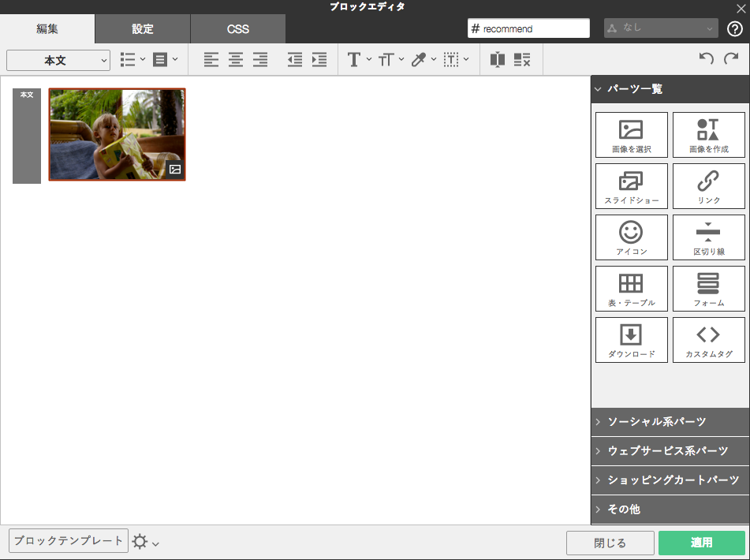The width and height of the screenshot is (750, 560).
Task: Open the help question mark
Action: click(735, 28)
